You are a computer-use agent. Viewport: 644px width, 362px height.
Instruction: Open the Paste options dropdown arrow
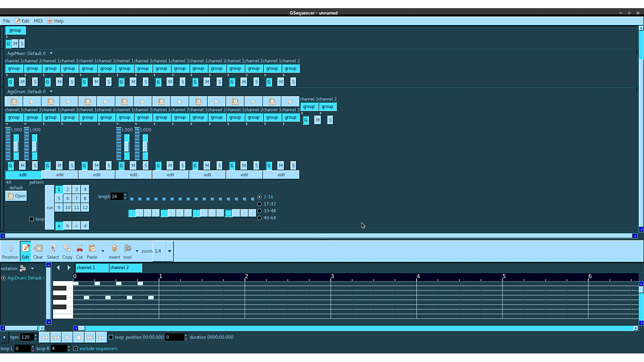(x=103, y=251)
